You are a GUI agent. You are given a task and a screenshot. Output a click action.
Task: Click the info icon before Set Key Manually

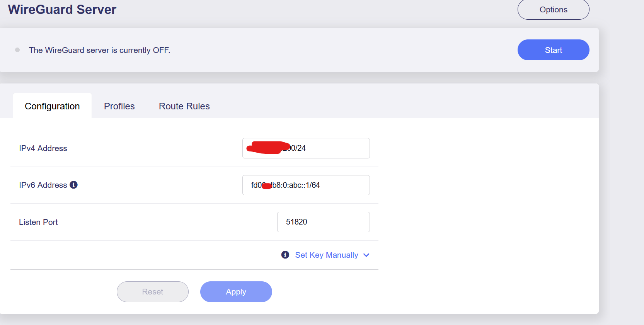pyautogui.click(x=285, y=255)
